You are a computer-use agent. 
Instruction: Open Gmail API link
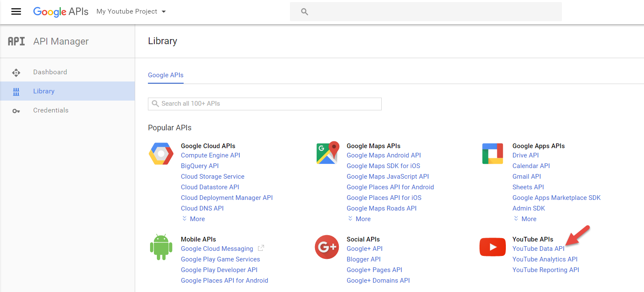(527, 177)
